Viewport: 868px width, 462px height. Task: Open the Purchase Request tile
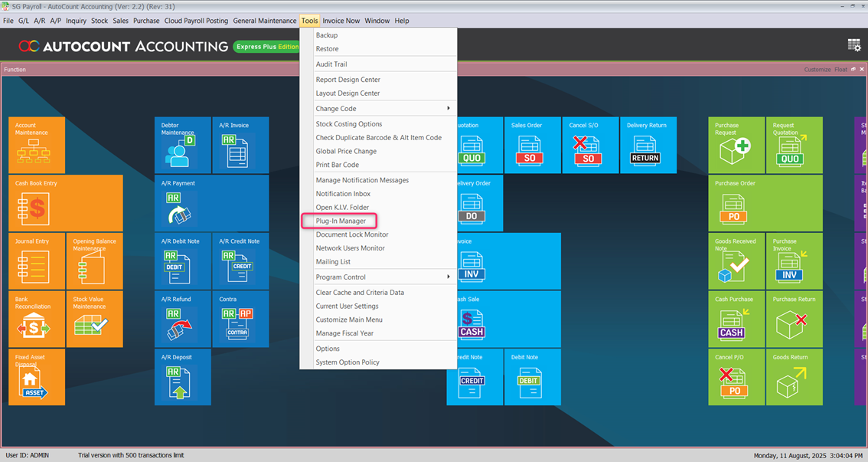tap(736, 145)
